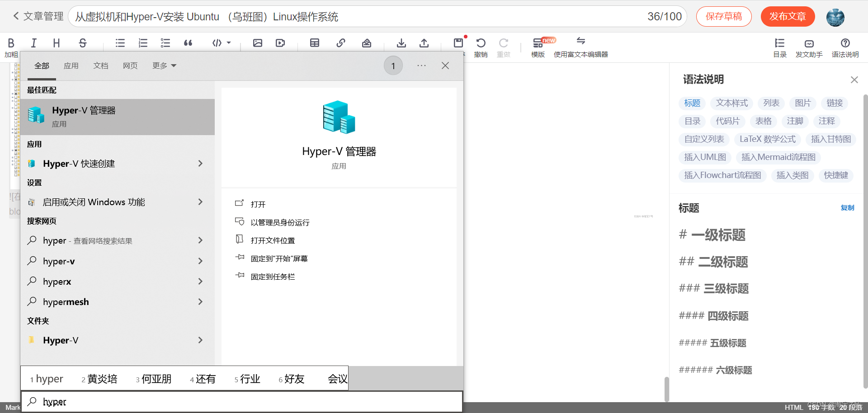The height and width of the screenshot is (413, 868).
Task: Expand 启用或关闭 Windows 功能 arrow
Action: coord(201,202)
